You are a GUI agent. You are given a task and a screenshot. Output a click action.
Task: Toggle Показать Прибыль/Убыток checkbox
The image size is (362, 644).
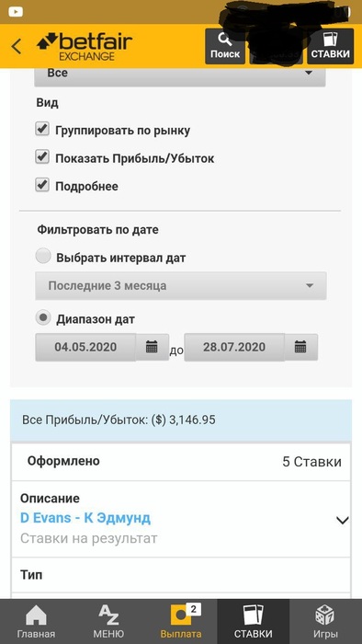click(x=42, y=157)
